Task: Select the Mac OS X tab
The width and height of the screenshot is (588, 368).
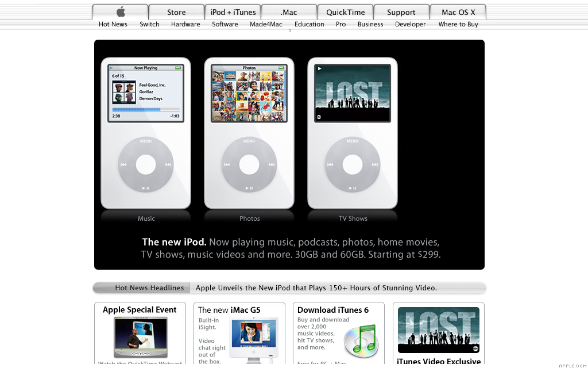Action: click(458, 12)
